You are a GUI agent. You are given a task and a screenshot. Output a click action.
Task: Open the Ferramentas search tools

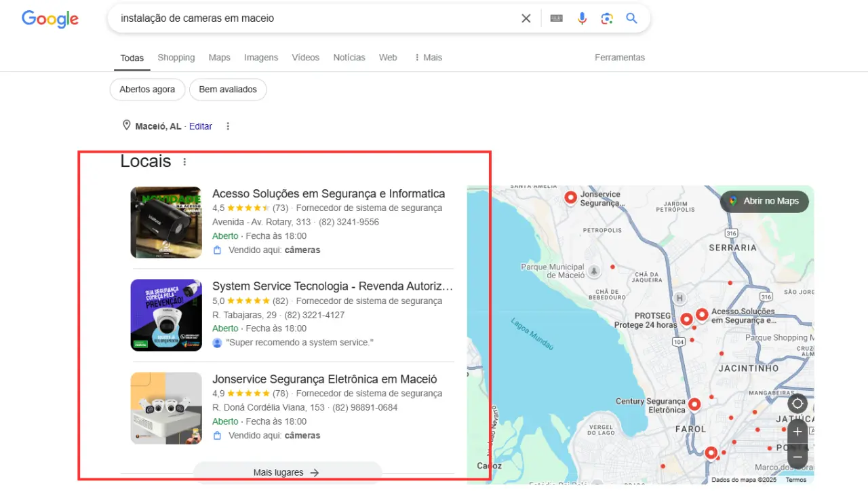click(620, 58)
